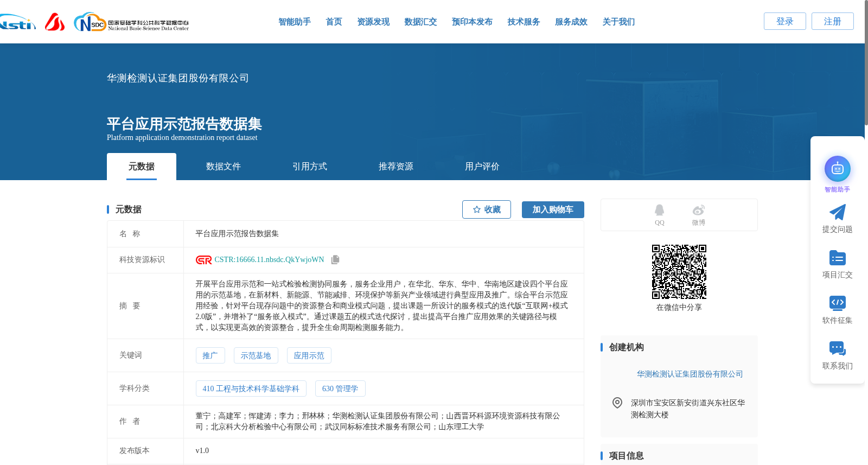Switch to the 引用方式 tab

(310, 167)
